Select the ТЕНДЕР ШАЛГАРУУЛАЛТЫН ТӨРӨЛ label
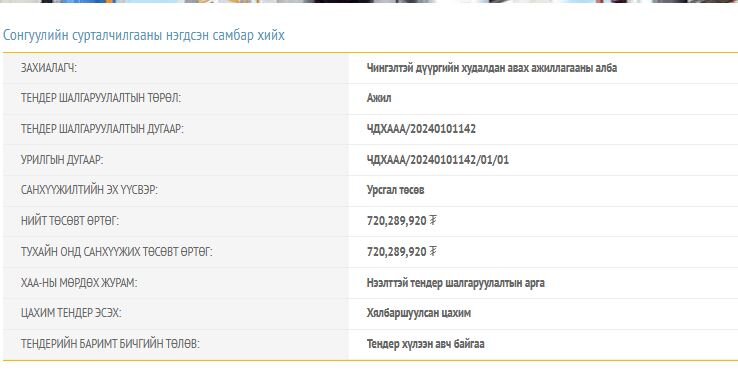738x370 pixels. [x=101, y=98]
